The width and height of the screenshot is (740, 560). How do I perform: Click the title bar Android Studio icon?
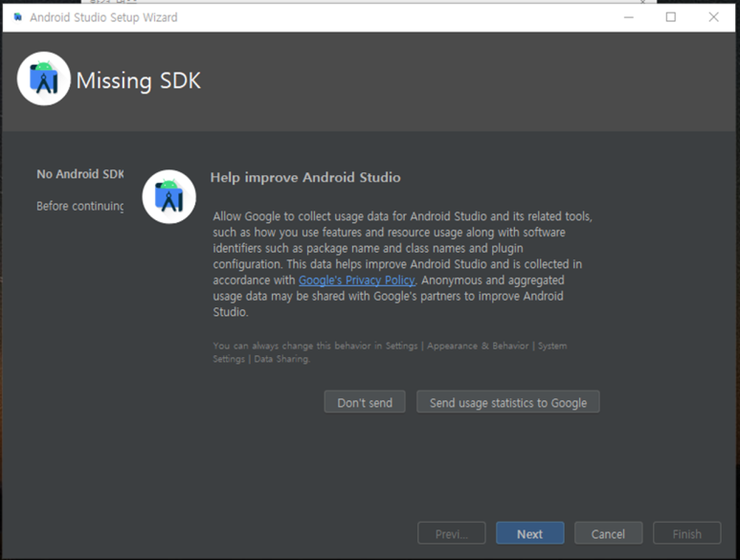pyautogui.click(x=18, y=17)
